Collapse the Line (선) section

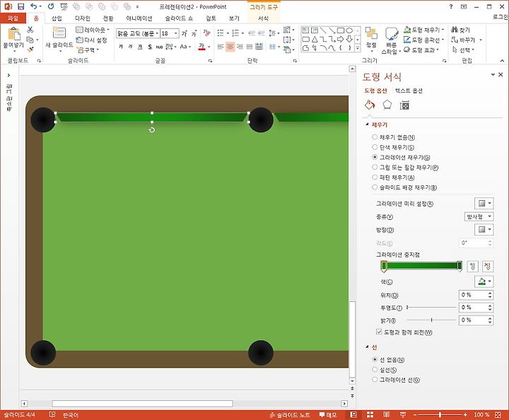[367, 346]
